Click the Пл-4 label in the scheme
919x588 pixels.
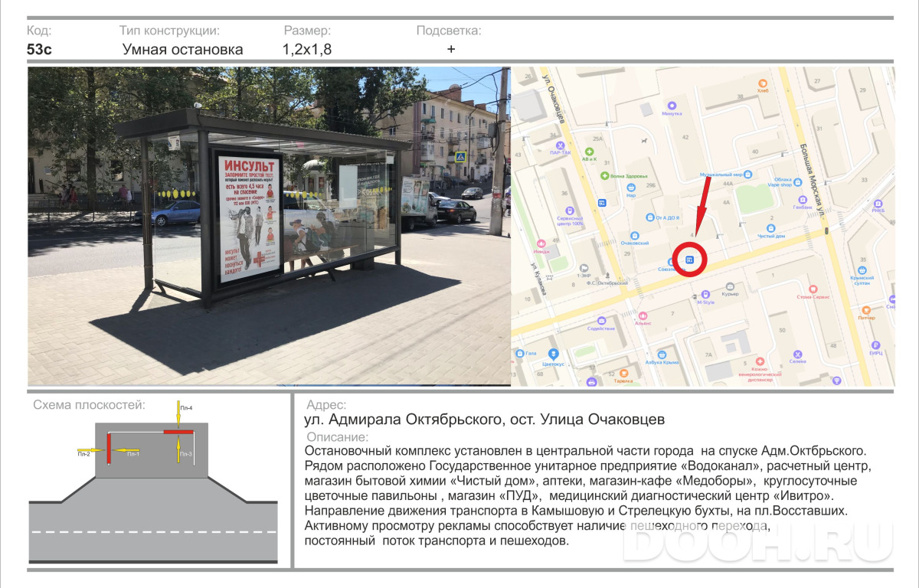click(x=186, y=408)
